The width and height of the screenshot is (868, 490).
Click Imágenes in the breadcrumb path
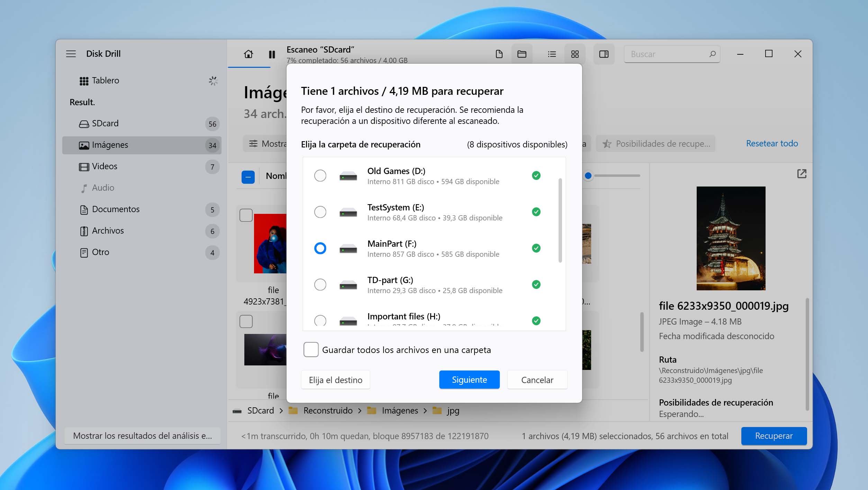pos(400,411)
